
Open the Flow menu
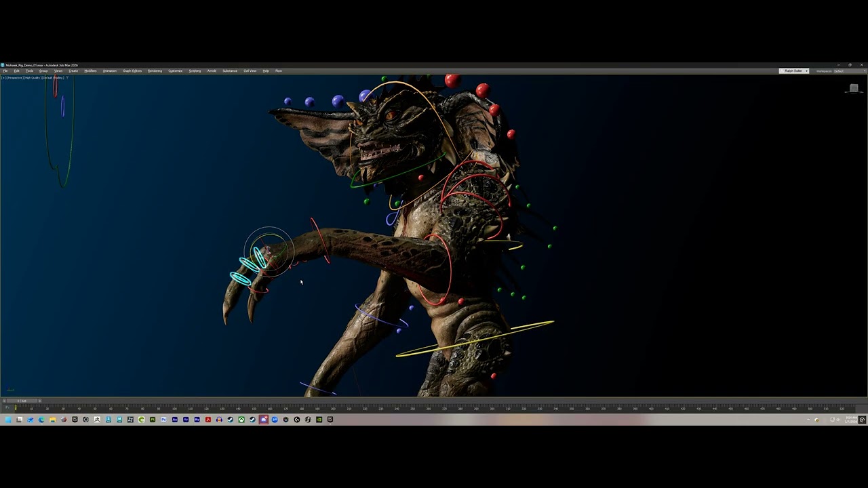pyautogui.click(x=278, y=70)
